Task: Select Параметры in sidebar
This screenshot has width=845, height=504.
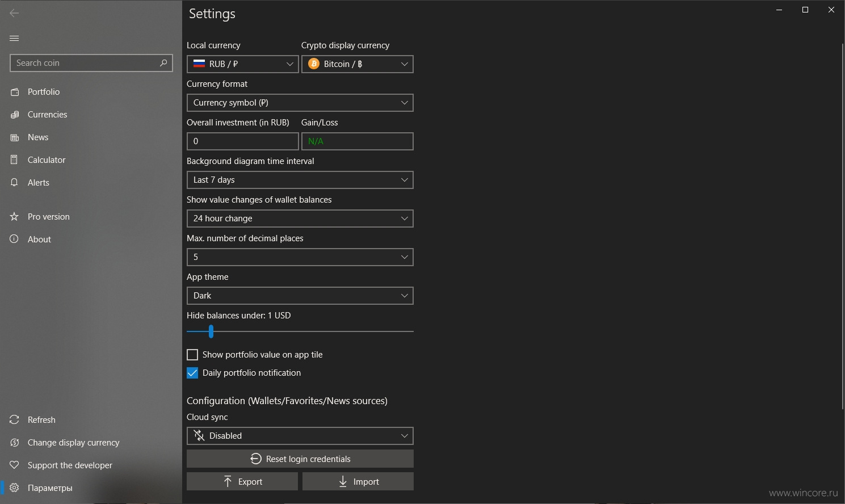Action: click(91, 488)
